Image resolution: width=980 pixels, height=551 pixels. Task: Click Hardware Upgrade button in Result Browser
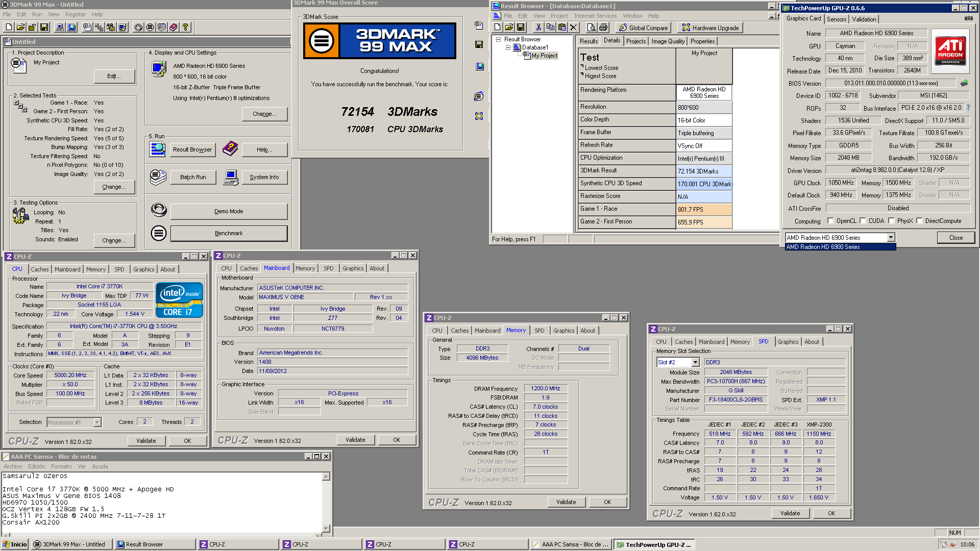click(710, 28)
